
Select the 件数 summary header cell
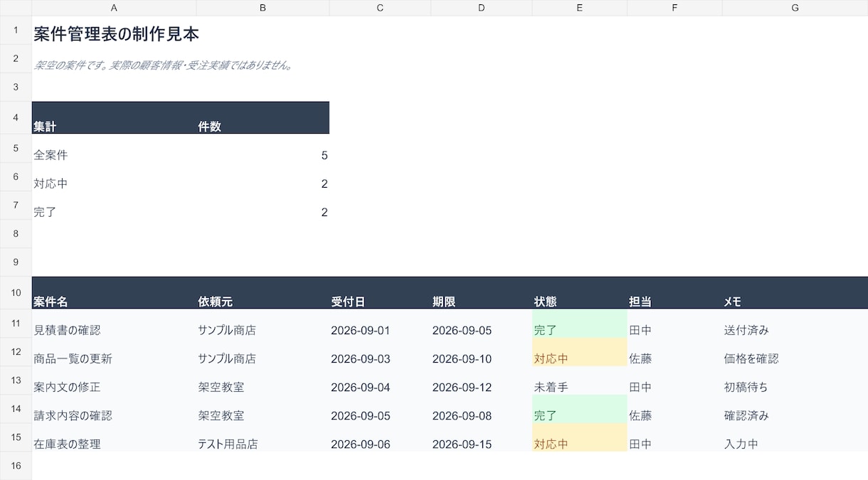263,117
